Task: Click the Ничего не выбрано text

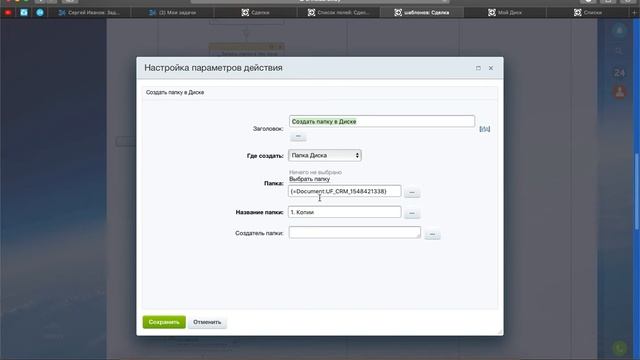Action: pos(315,172)
